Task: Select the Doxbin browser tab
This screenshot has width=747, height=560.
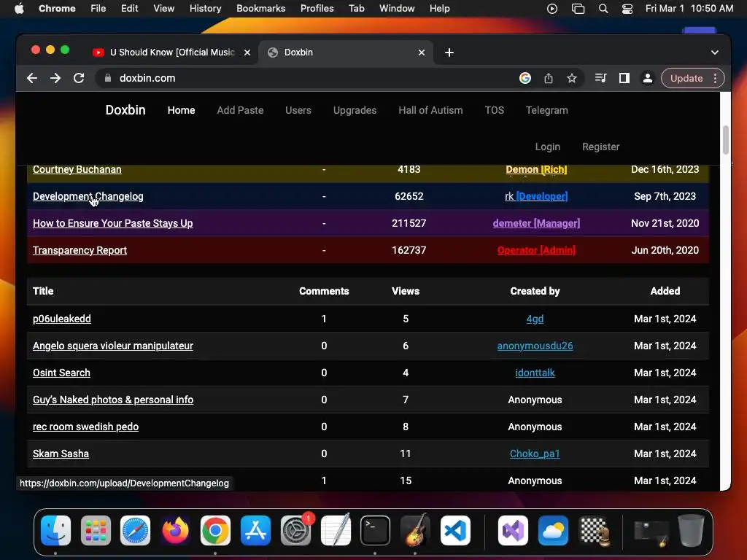Action: (x=345, y=52)
